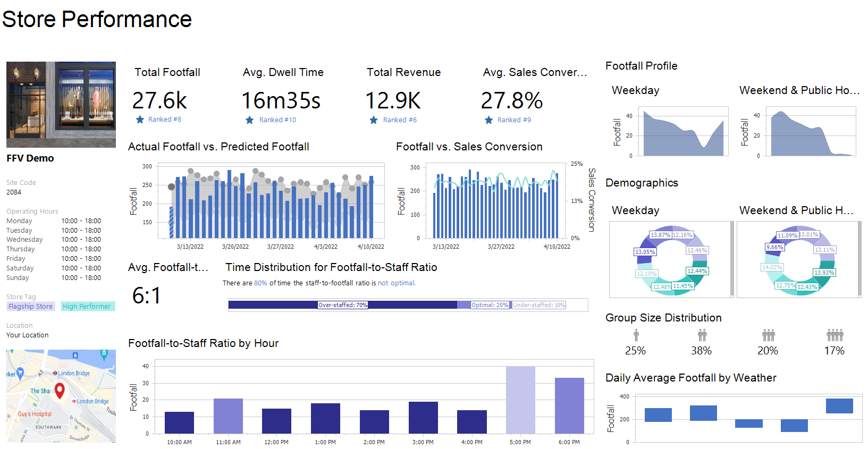The height and width of the screenshot is (449, 868).
Task: Click the four-person group icon above 17%
Action: pyautogui.click(x=835, y=335)
